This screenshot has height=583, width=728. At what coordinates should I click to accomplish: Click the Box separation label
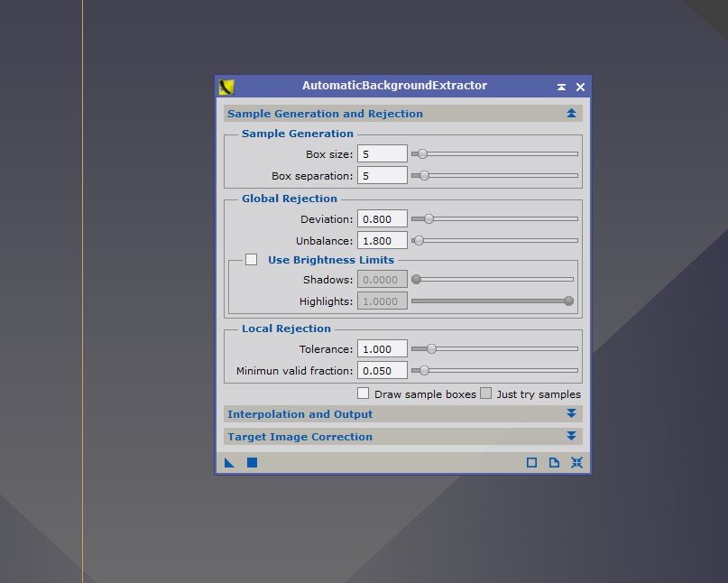(312, 176)
